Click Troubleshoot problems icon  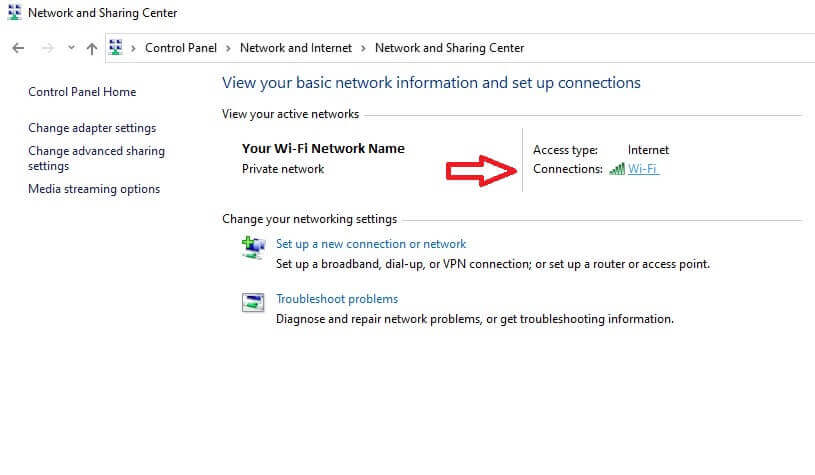pyautogui.click(x=253, y=302)
